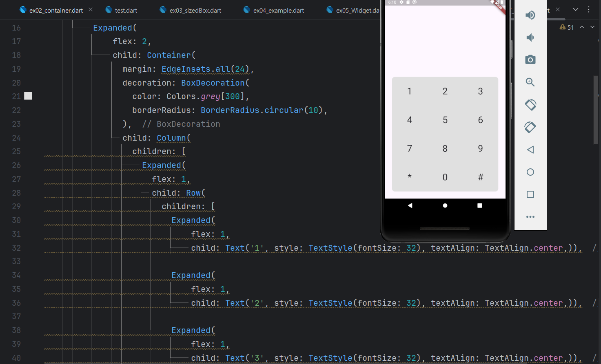Click line number 32 in gutter

[16, 248]
